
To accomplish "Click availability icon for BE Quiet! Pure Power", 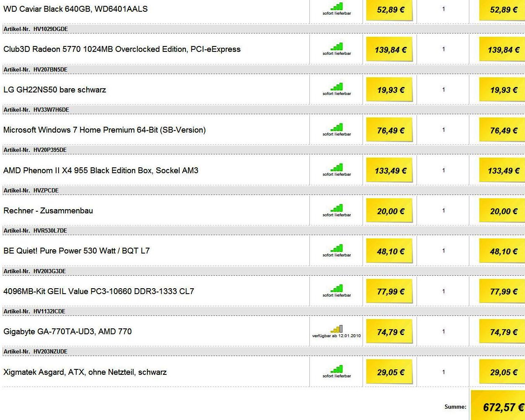I will (x=337, y=248).
